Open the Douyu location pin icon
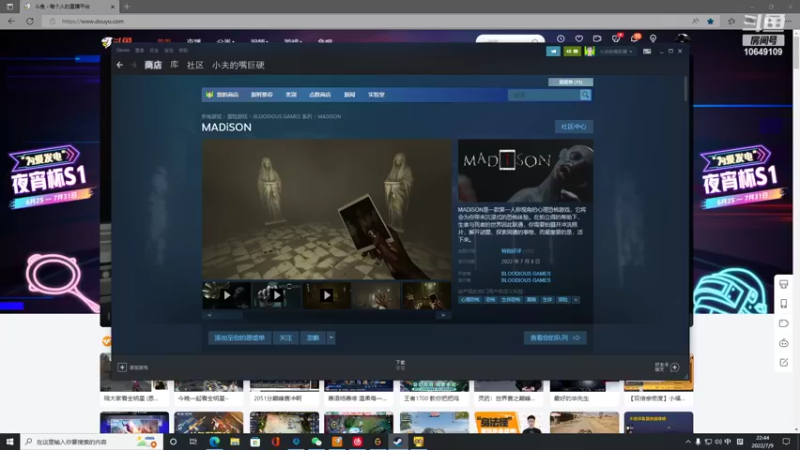800x450 pixels. (653, 39)
